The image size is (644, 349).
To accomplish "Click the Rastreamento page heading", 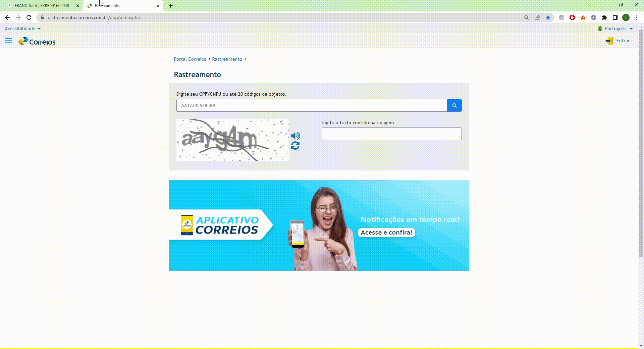I will pyautogui.click(x=197, y=74).
